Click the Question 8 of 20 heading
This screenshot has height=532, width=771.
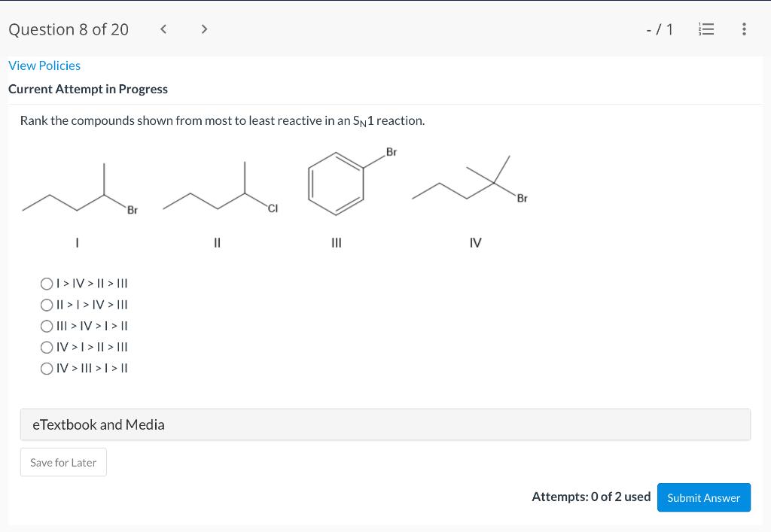coord(68,29)
